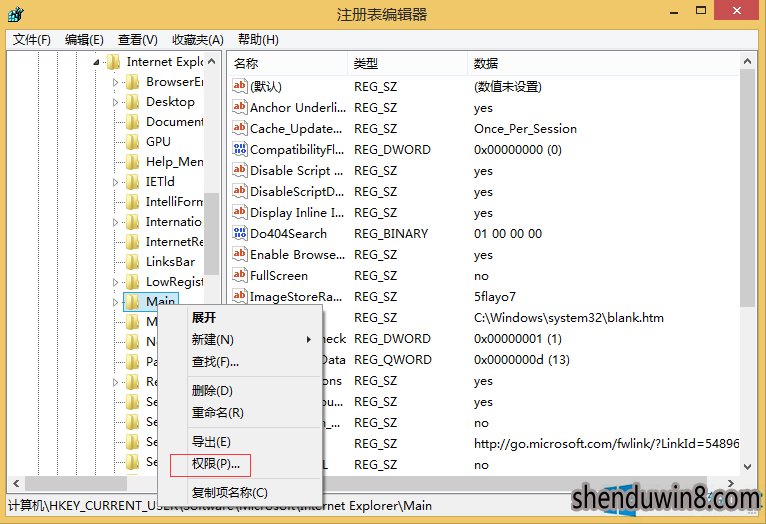
Task: Click the IETld folder icon
Action: [x=132, y=182]
